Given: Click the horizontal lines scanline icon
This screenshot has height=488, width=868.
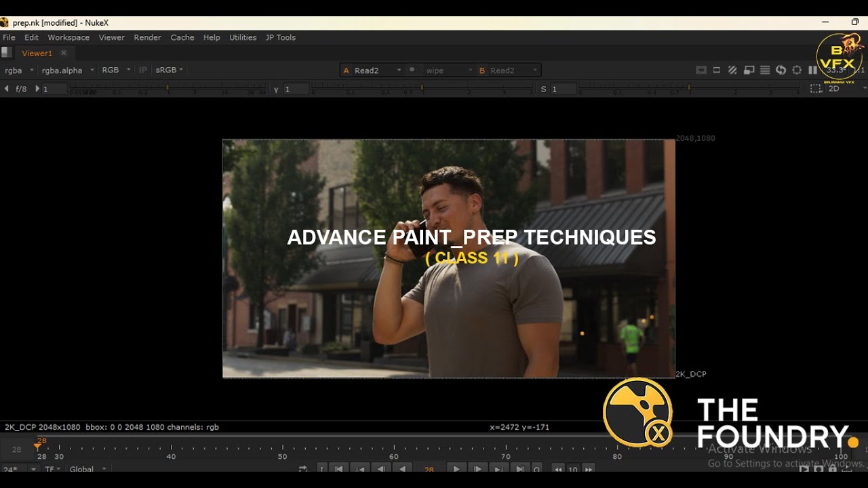Looking at the screenshot, I should pos(765,70).
